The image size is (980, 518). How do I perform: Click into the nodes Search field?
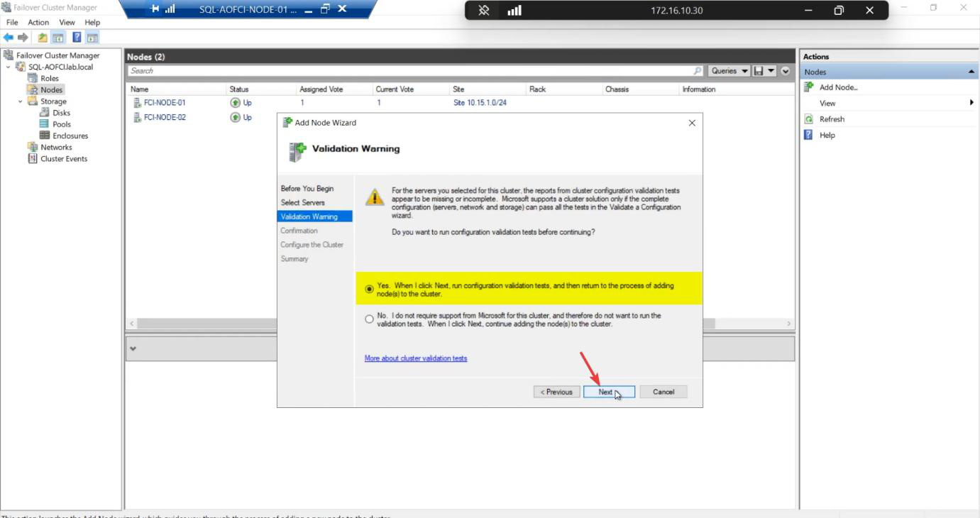pos(410,71)
